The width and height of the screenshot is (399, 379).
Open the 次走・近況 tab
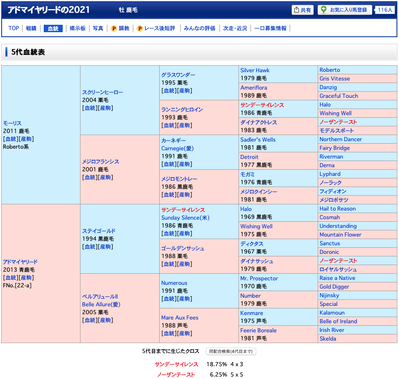point(235,28)
